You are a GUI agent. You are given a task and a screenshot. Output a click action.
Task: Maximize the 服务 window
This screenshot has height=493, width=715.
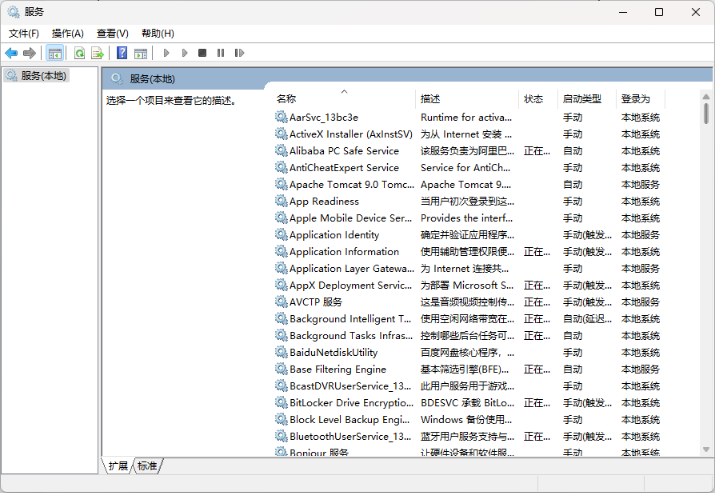click(x=659, y=12)
